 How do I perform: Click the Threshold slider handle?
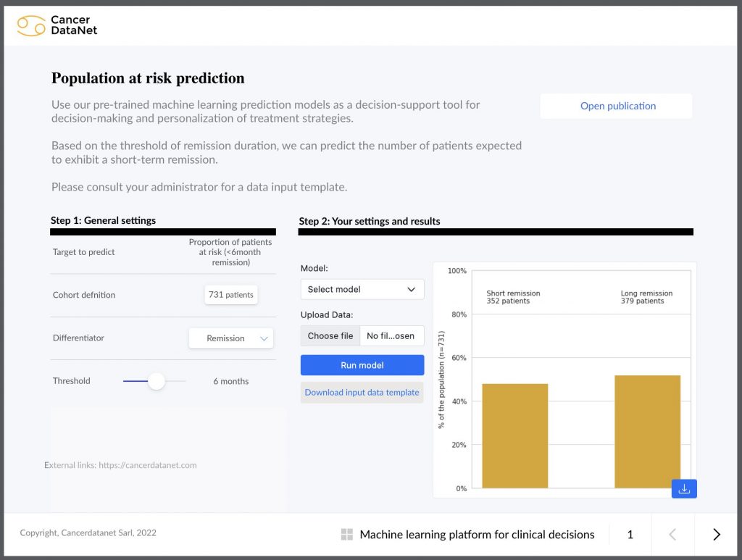click(155, 380)
